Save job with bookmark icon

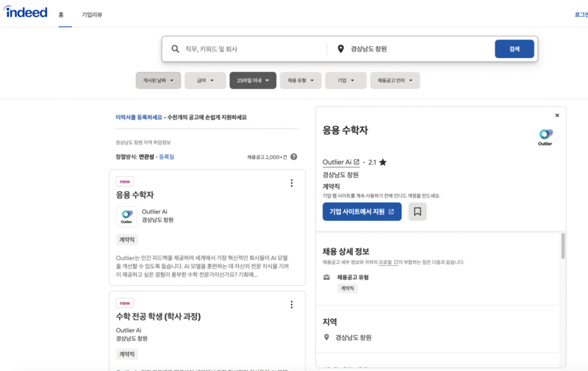[417, 212]
